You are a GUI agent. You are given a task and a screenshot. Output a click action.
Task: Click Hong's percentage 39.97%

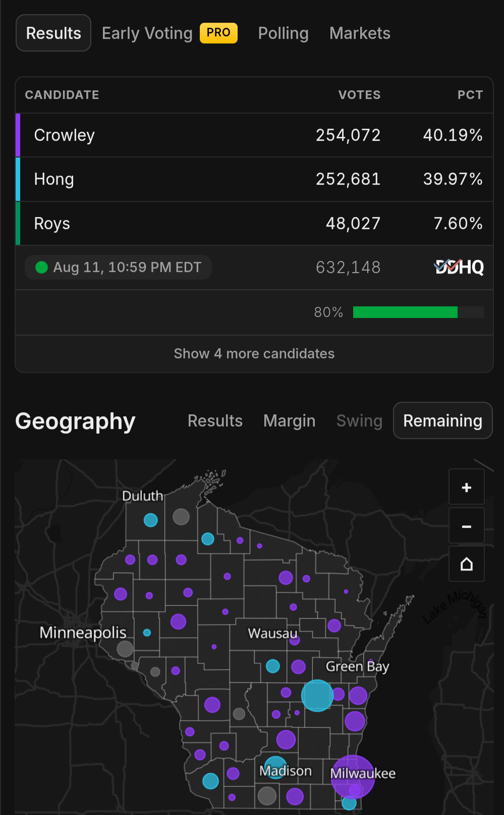point(453,179)
